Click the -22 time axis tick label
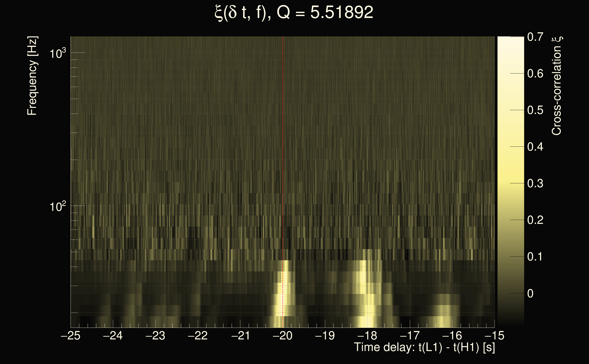Screen dimensions: 589x364 (198, 336)
